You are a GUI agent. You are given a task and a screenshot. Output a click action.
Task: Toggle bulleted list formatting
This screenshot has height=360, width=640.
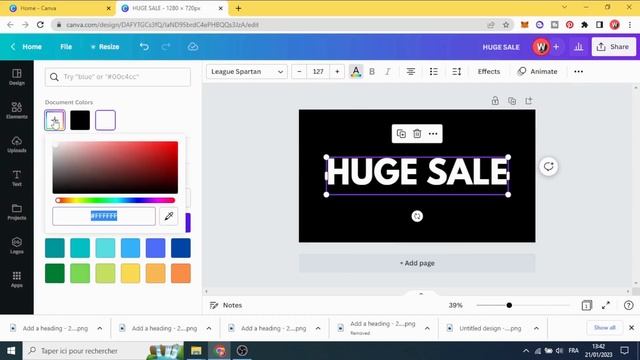point(433,72)
